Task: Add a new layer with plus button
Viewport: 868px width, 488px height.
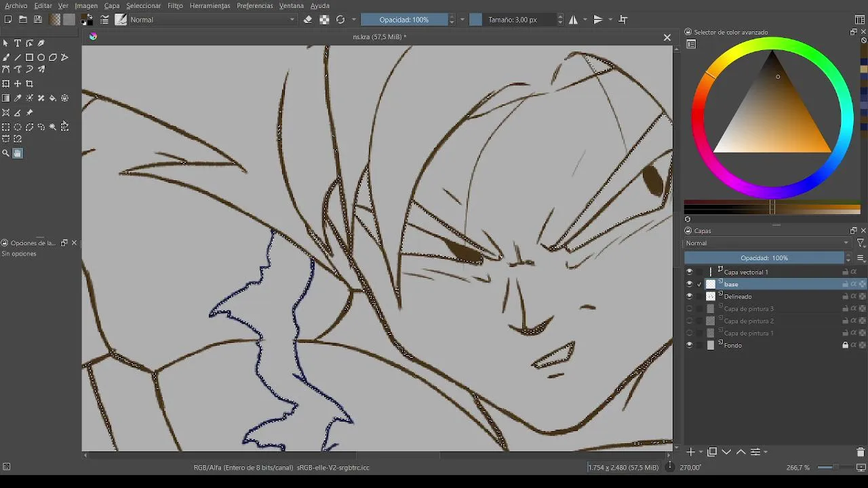Action: (690, 452)
